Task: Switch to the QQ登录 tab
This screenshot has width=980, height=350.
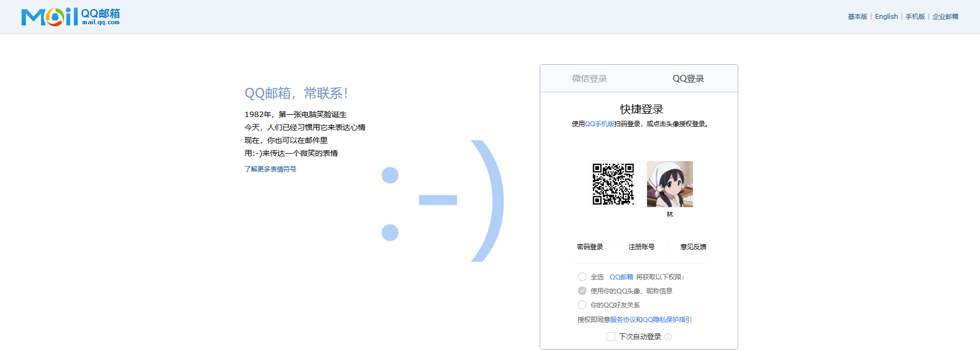Action: point(688,79)
